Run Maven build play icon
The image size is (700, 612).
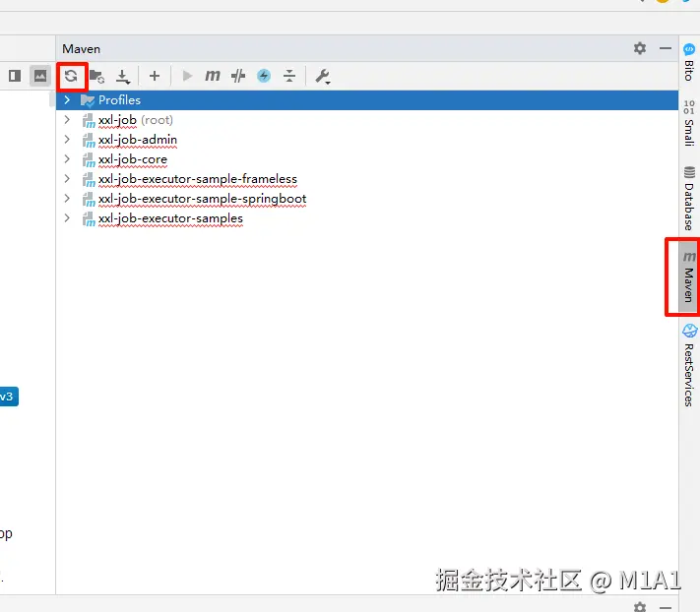pyautogui.click(x=187, y=76)
